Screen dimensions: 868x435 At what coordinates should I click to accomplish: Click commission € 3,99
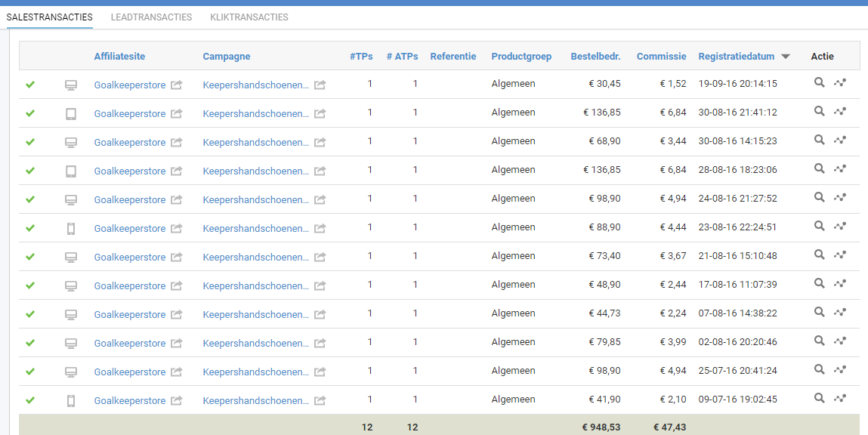pos(673,342)
